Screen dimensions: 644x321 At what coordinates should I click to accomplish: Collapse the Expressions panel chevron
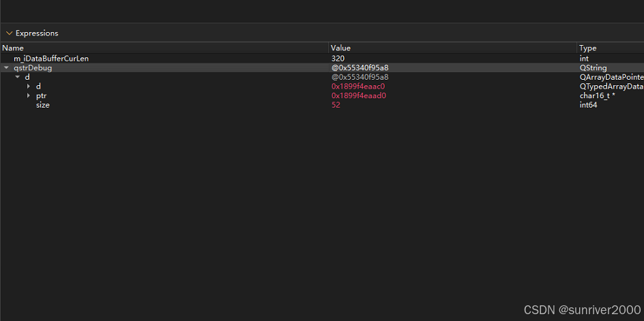coord(9,33)
